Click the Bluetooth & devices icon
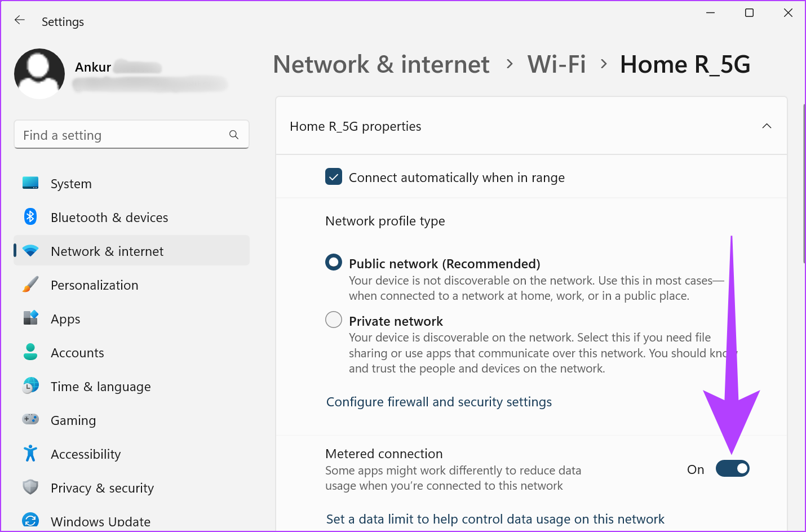This screenshot has width=806, height=532. click(30, 217)
